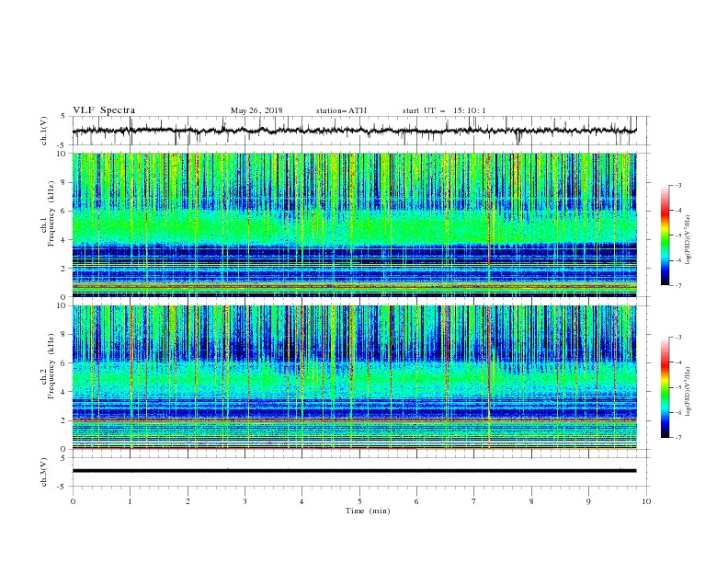
Task: Click the ch.2 spectrogram color scale bar
Action: (x=665, y=387)
